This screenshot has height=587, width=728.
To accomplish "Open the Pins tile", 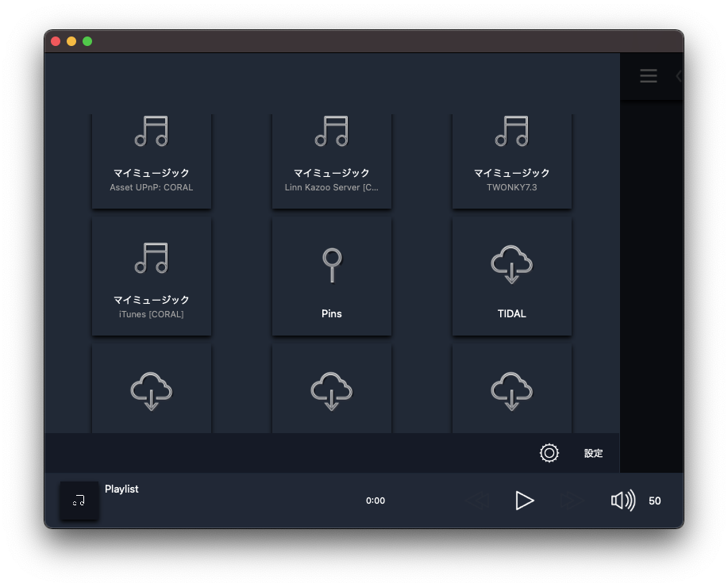I will [x=332, y=276].
